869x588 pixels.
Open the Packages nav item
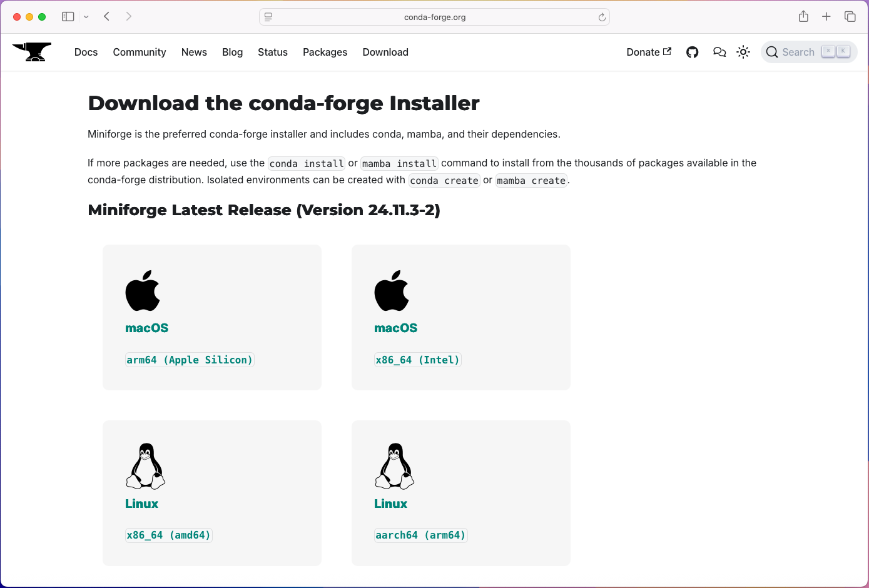(325, 53)
